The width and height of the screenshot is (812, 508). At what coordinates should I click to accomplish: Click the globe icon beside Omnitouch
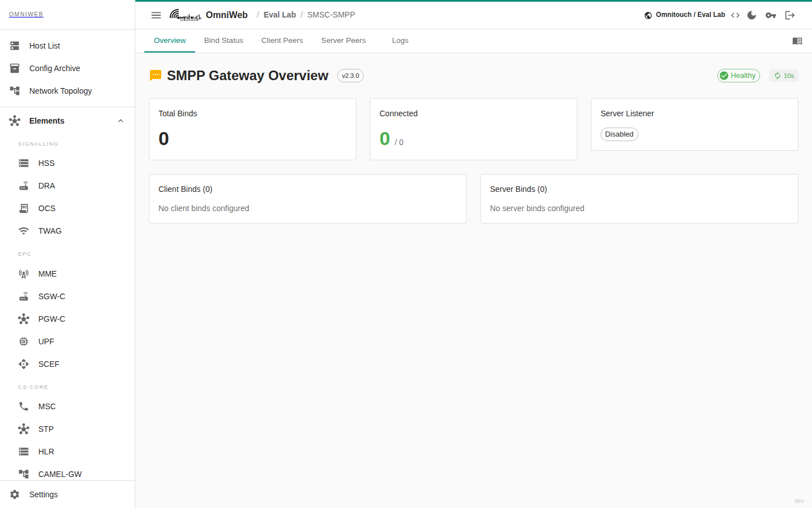(648, 15)
